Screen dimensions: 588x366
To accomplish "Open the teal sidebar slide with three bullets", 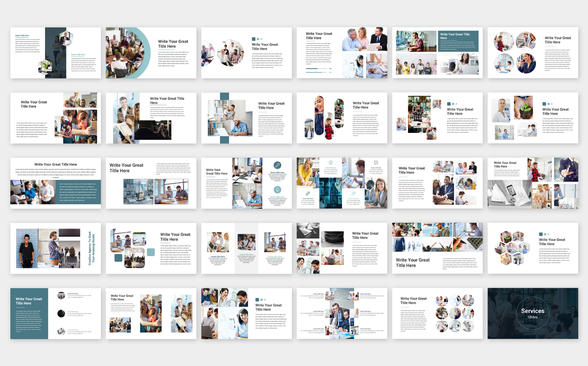I will click(x=55, y=313).
